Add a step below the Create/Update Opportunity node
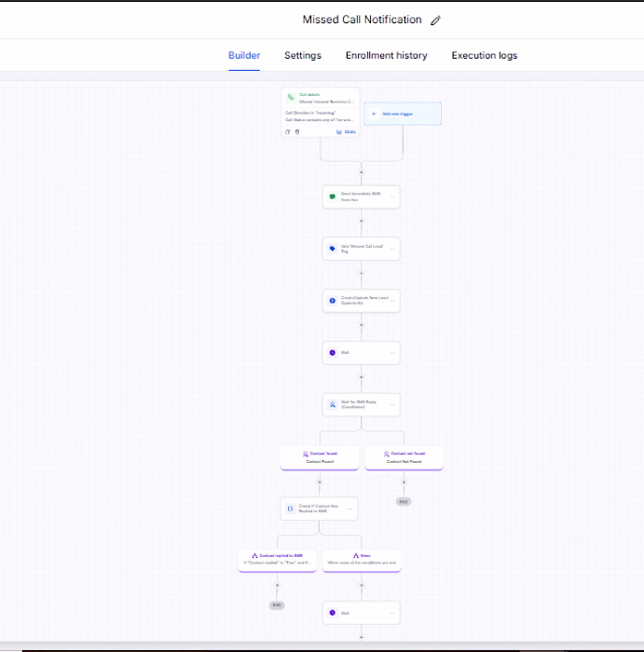Screen dimensions: 644x652 361,325
